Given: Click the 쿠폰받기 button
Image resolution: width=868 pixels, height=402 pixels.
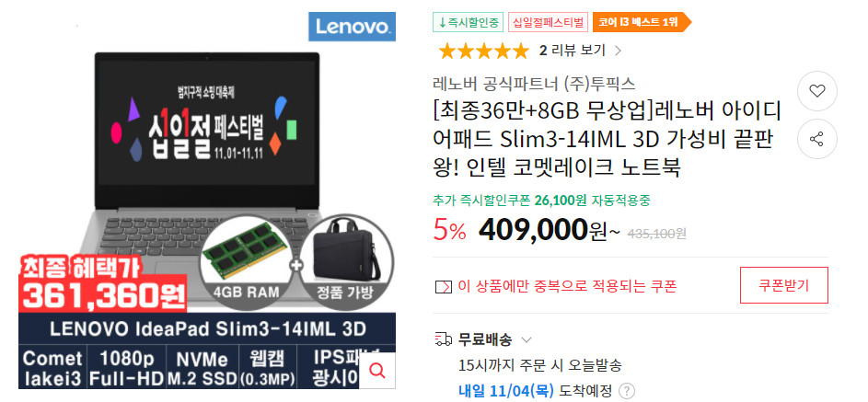Looking at the screenshot, I should point(784,285).
